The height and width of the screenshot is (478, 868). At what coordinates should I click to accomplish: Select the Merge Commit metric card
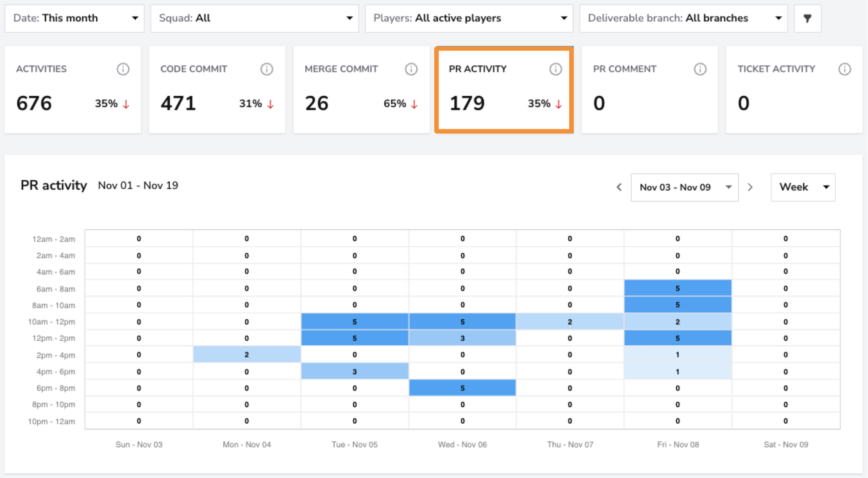point(361,90)
